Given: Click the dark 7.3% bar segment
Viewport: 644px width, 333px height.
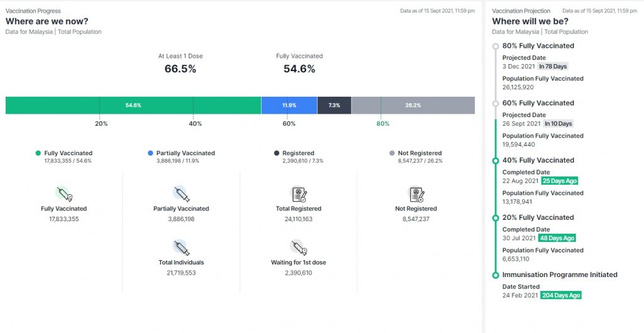Looking at the screenshot, I should click(334, 105).
